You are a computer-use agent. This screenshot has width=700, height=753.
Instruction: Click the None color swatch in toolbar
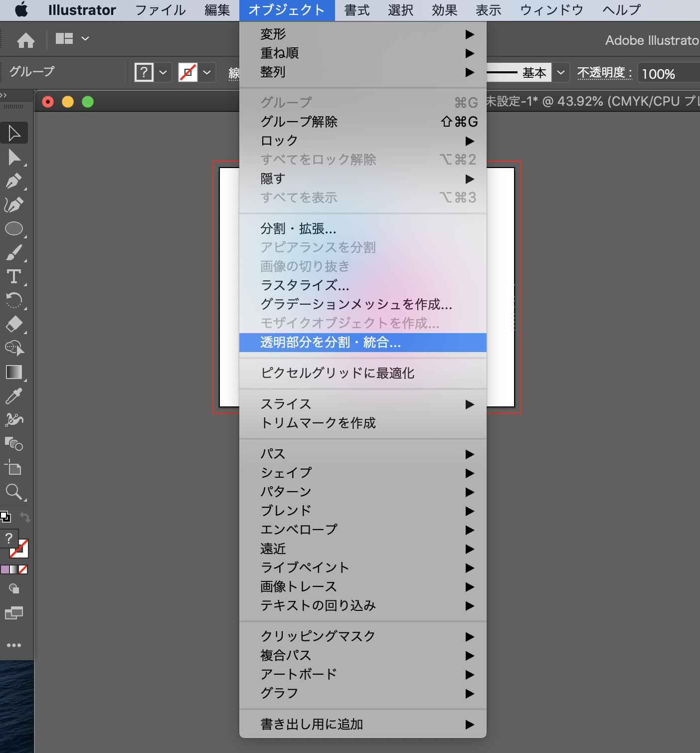click(x=23, y=569)
